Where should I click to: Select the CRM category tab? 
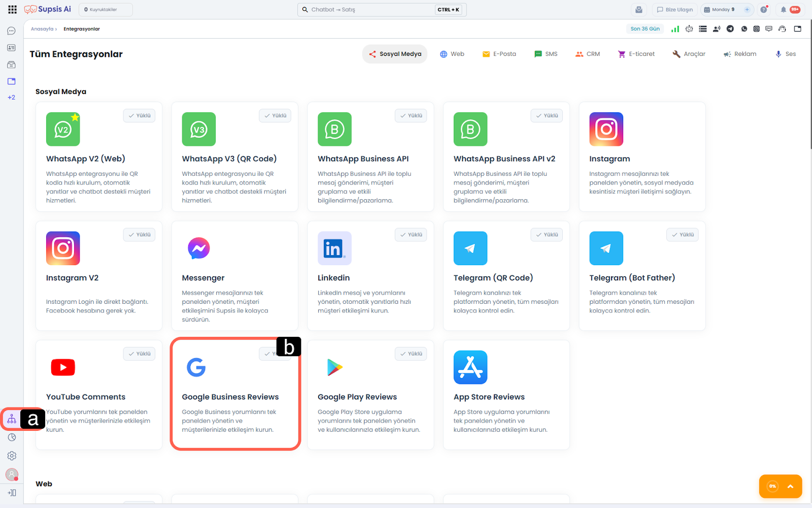click(587, 54)
